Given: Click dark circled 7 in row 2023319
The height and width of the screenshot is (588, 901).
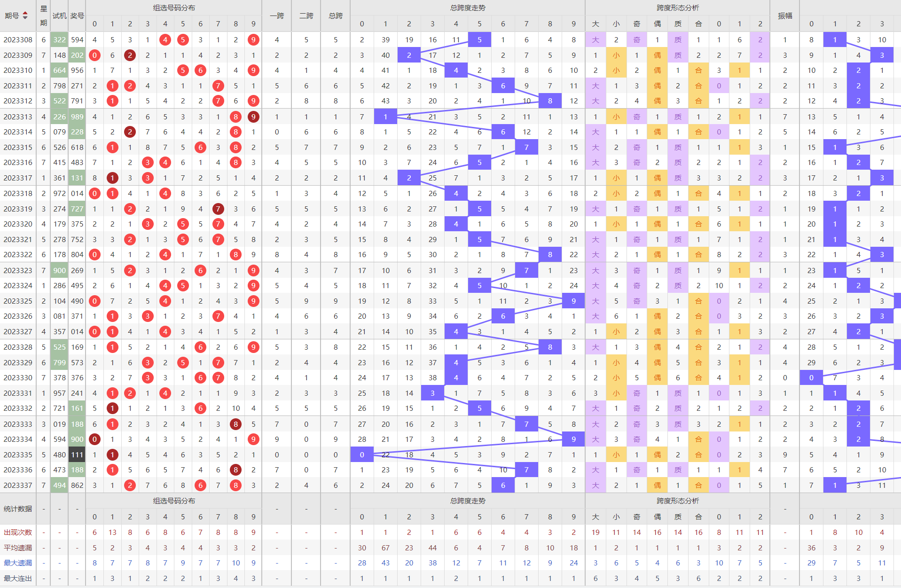Looking at the screenshot, I should (x=218, y=209).
